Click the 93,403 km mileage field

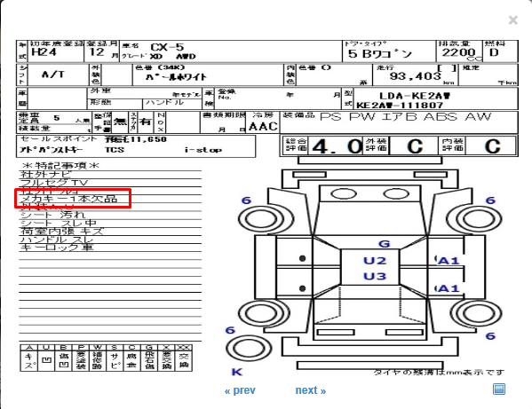pos(416,75)
